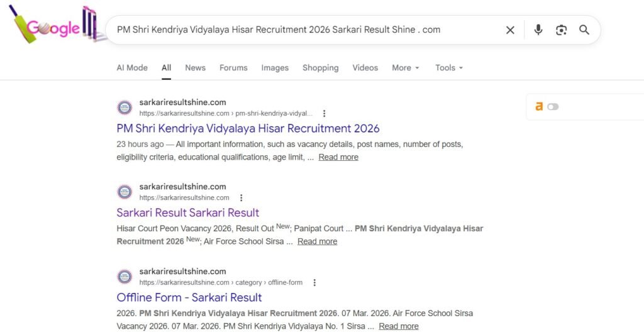Click the favicon of the first result
Viewport: 644px width, 335px height.
[125, 107]
